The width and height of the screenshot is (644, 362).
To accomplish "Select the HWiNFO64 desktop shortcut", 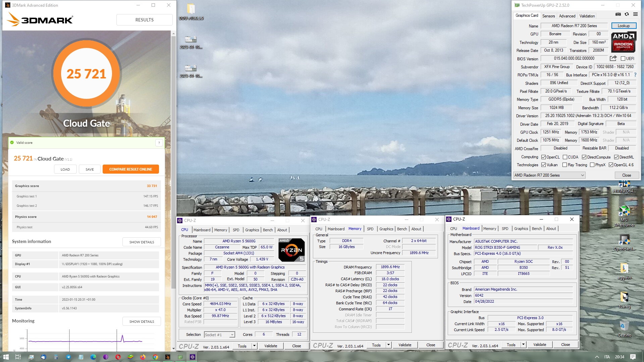I will tap(624, 187).
